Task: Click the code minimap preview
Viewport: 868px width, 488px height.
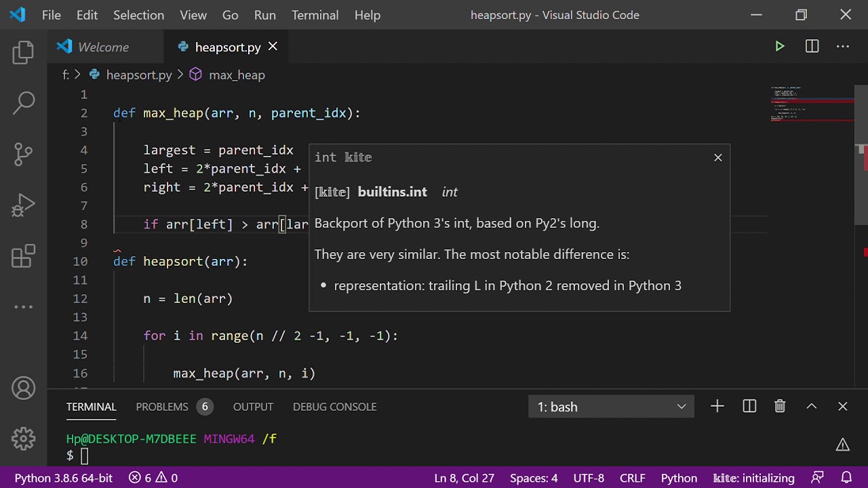Action: 812,104
